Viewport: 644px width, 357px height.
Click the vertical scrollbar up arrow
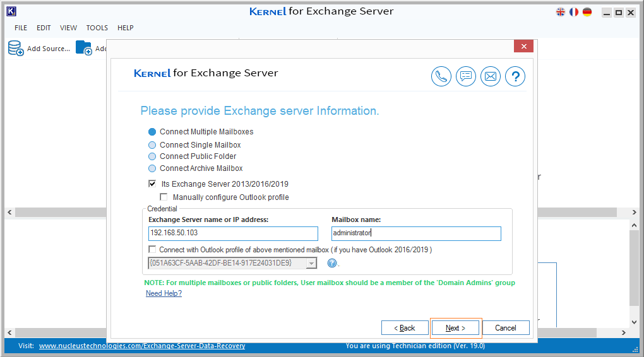click(634, 225)
